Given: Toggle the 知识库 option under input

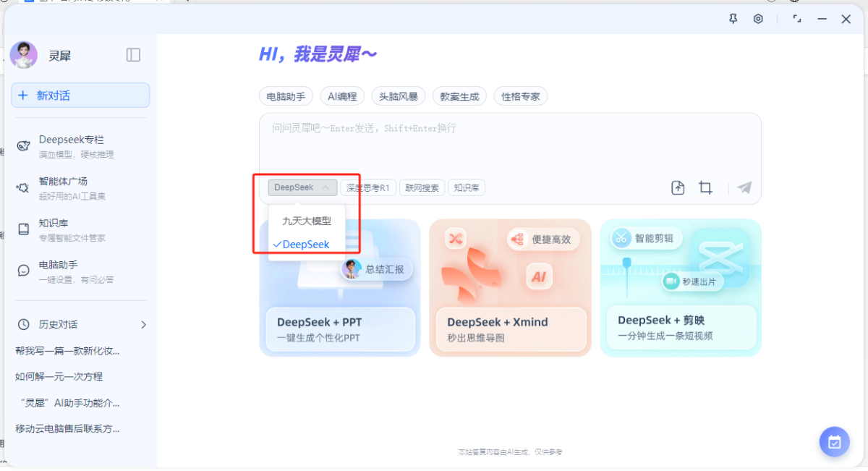Looking at the screenshot, I should click(467, 188).
